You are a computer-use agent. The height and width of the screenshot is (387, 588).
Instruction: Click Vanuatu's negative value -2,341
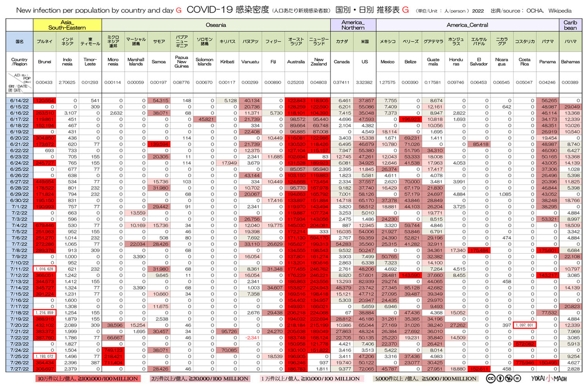click(251, 337)
